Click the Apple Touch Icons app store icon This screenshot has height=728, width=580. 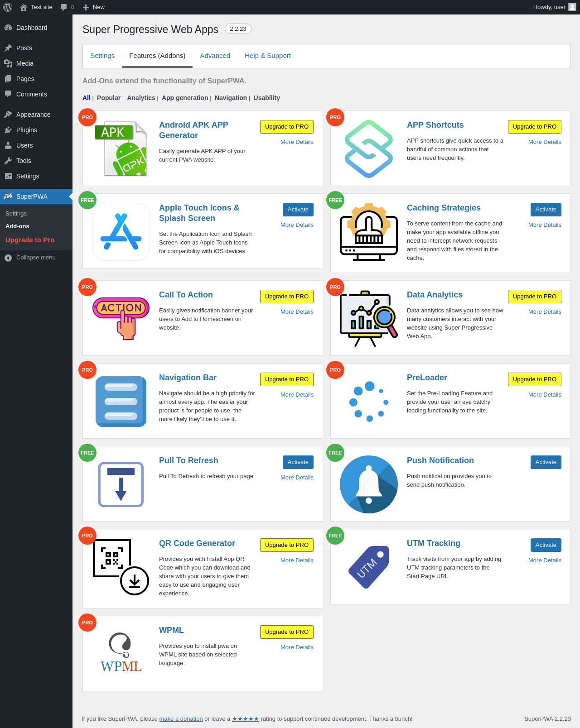point(121,232)
